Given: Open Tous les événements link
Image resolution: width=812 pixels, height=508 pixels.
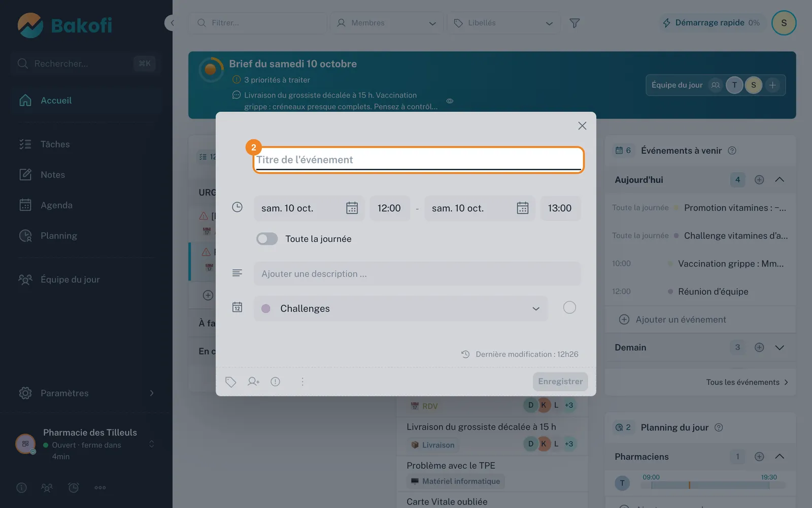Looking at the screenshot, I should (x=747, y=382).
